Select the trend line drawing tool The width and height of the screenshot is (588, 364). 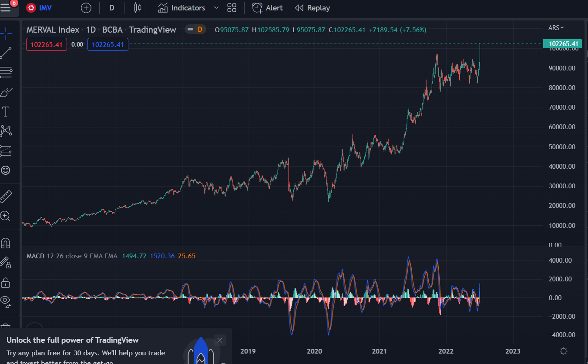click(x=6, y=53)
